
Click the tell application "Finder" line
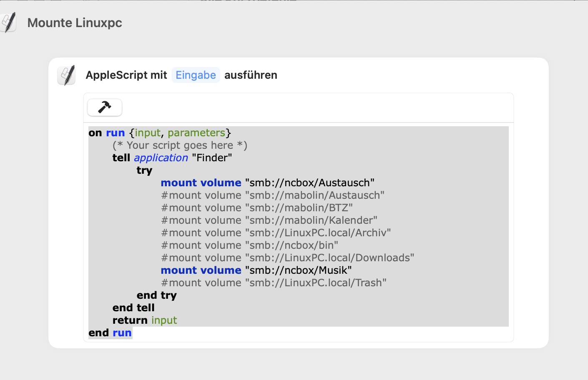tap(172, 158)
